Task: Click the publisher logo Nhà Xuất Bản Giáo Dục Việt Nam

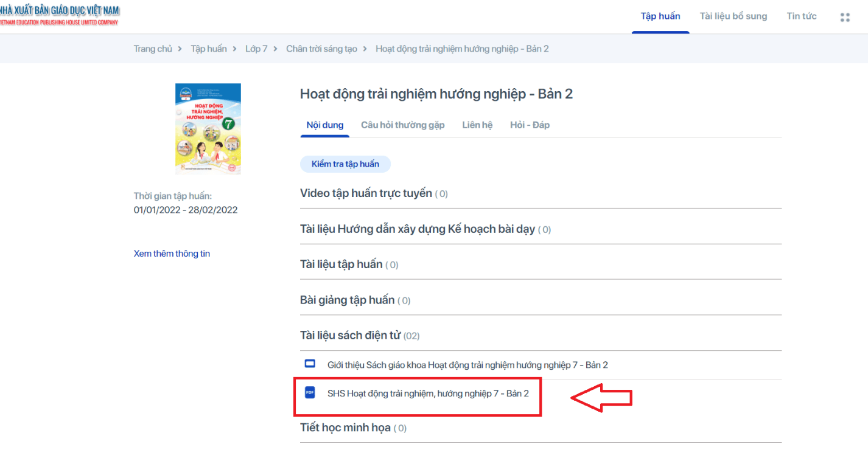Action: tap(60, 15)
